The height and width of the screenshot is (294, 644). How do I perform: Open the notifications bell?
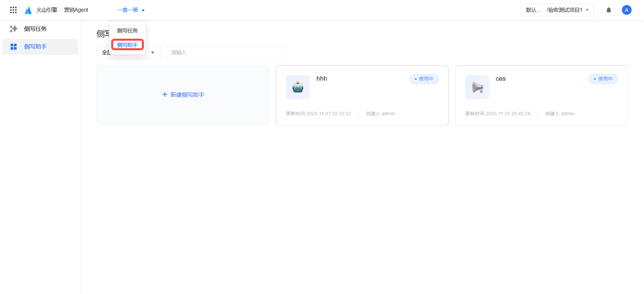(609, 10)
